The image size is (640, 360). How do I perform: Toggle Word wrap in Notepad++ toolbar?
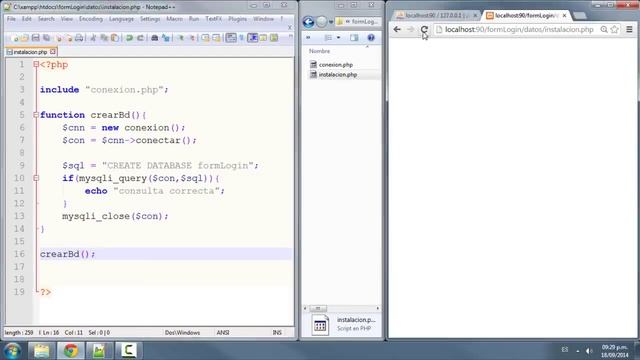tap(231, 38)
